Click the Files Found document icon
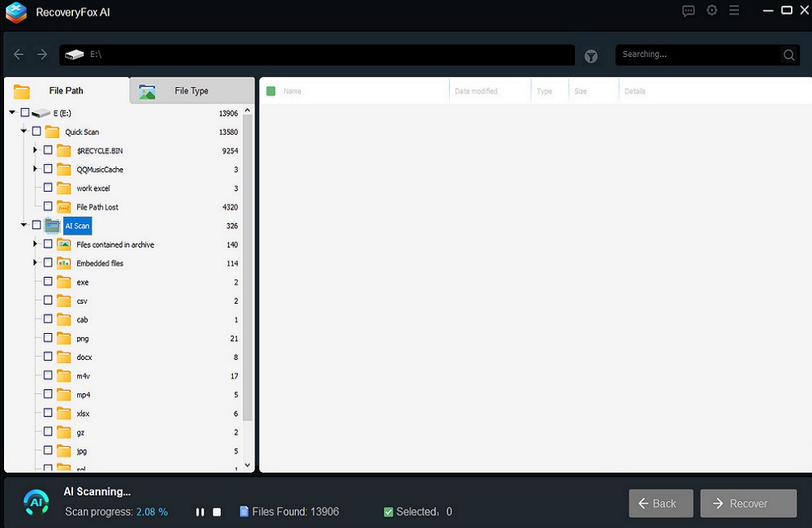 coord(244,511)
